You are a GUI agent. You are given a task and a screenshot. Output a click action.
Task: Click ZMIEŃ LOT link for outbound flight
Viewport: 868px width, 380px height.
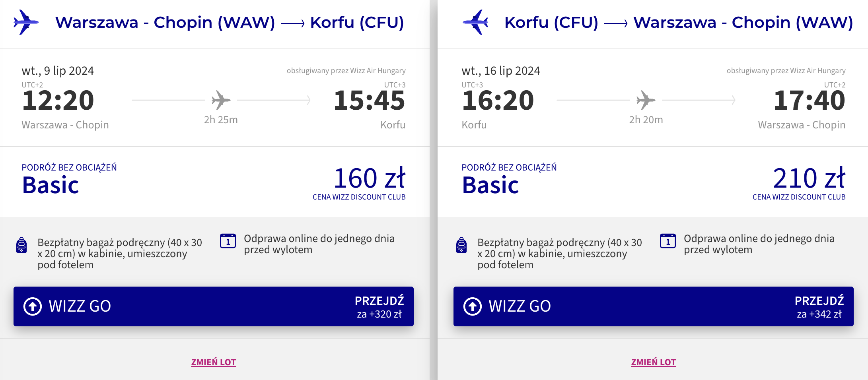pos(214,362)
